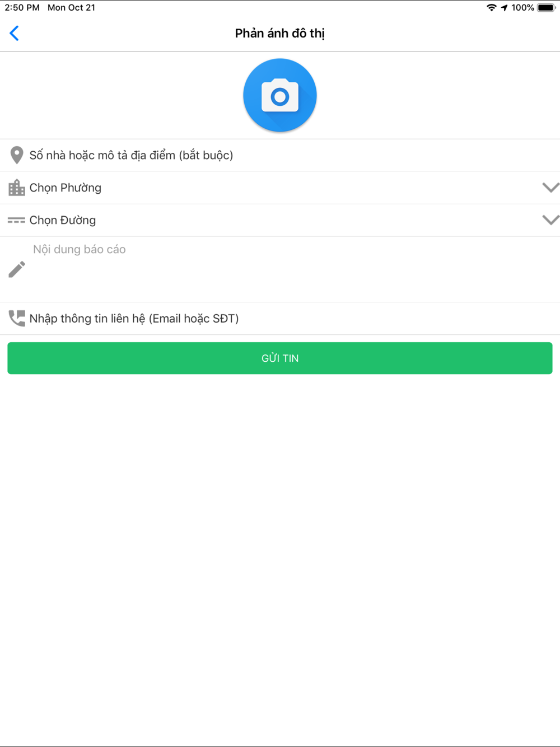
Task: Tap the phone contact icon
Action: pos(17,318)
